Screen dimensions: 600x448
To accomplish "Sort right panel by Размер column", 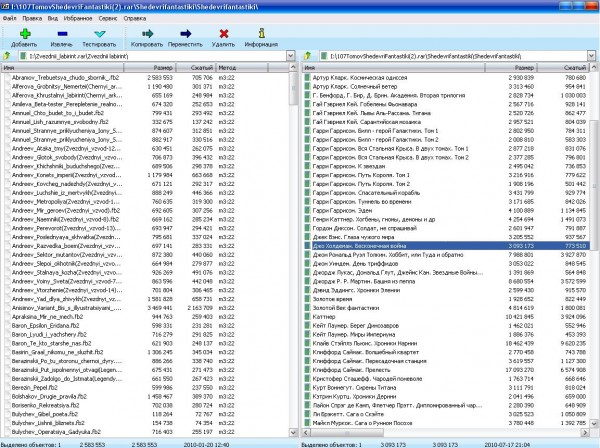I will [511, 68].
